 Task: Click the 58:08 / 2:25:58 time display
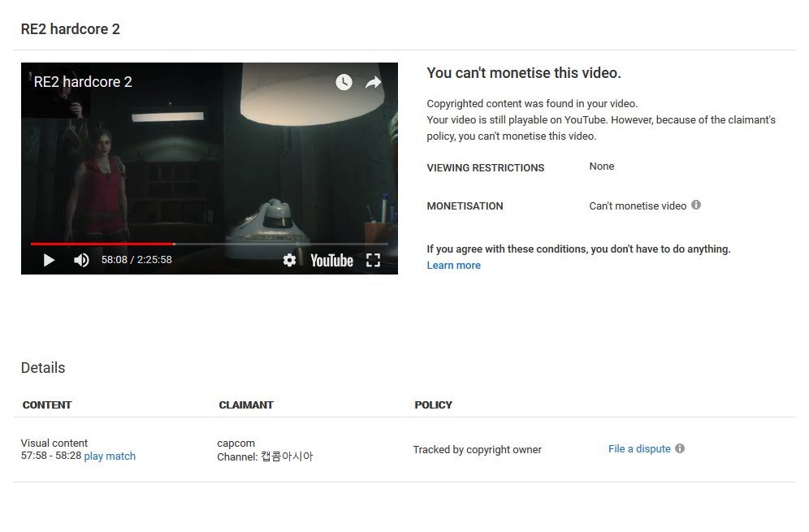coord(136,260)
